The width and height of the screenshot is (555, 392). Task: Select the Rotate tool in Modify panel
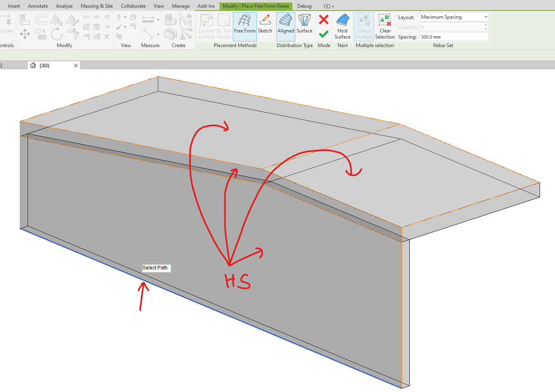tap(57, 34)
